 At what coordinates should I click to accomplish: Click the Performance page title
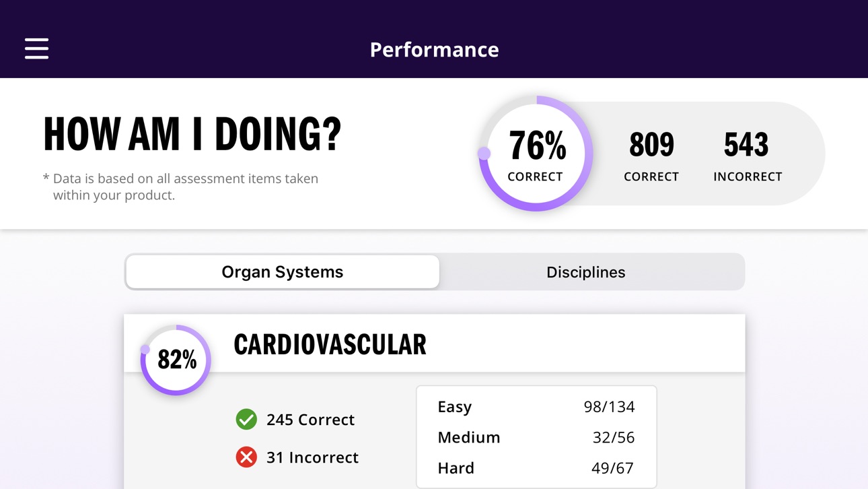point(434,49)
